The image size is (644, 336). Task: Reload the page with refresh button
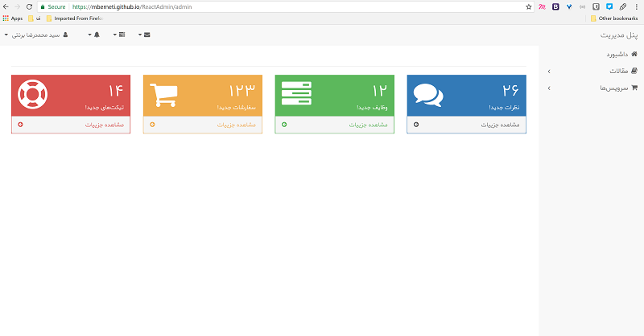click(x=29, y=6)
